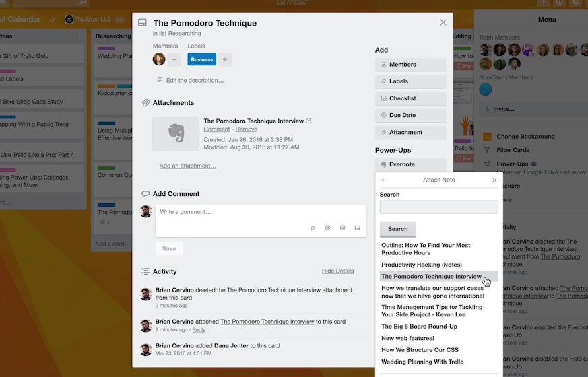
Task: Click the plus icon to add a label
Action: click(225, 59)
